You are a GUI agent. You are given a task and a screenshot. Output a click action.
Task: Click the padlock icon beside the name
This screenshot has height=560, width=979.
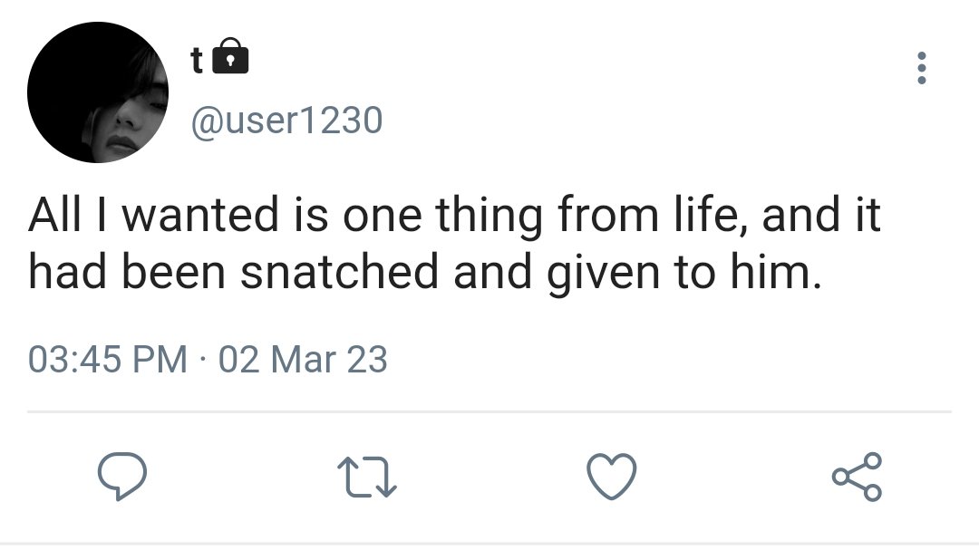point(230,56)
